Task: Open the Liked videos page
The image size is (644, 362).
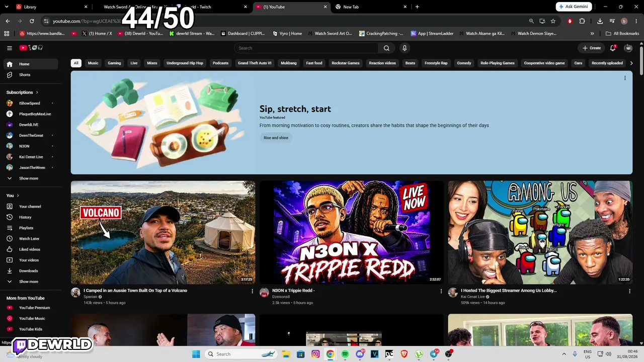Action: click(29, 249)
